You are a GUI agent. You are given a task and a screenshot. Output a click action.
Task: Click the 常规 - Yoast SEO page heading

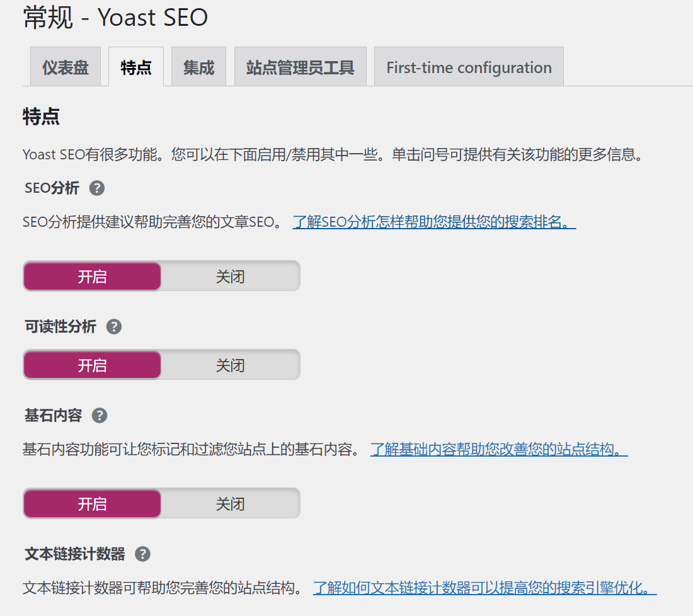tap(113, 17)
